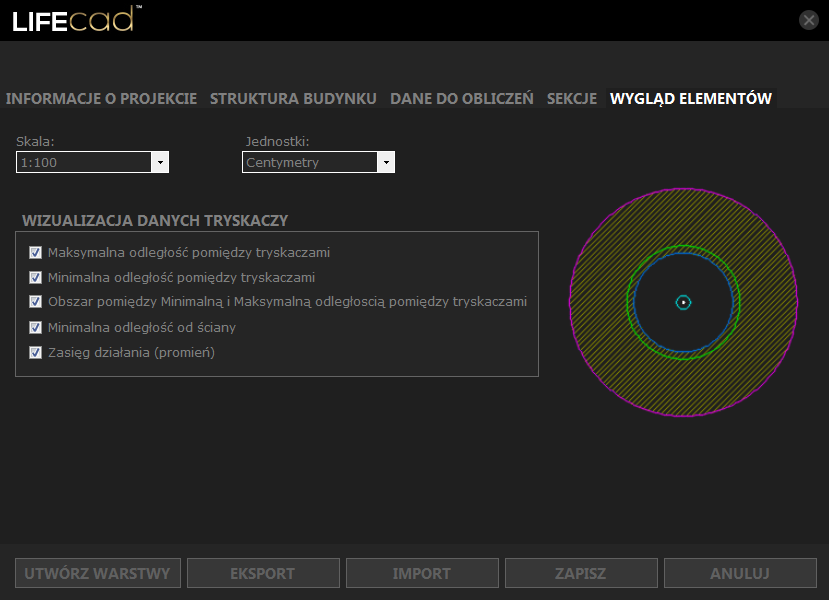This screenshot has height=600, width=829.
Task: Expand the Jednostki dropdown arrow
Action: 386,162
